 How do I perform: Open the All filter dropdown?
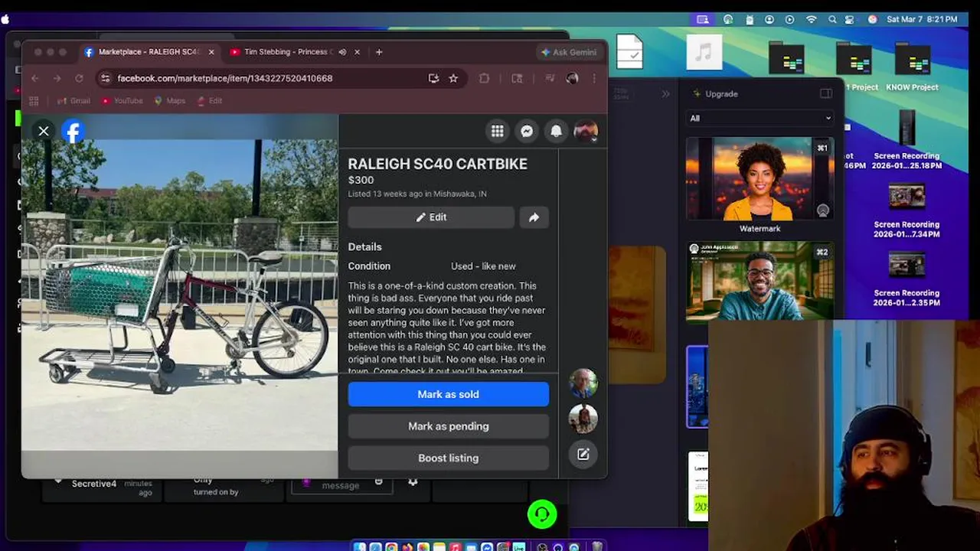pos(759,118)
